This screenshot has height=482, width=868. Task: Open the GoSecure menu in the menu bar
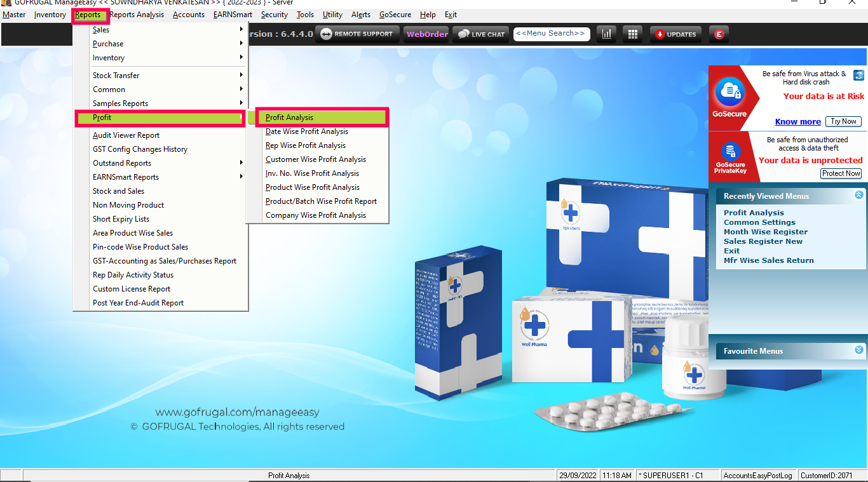395,15
